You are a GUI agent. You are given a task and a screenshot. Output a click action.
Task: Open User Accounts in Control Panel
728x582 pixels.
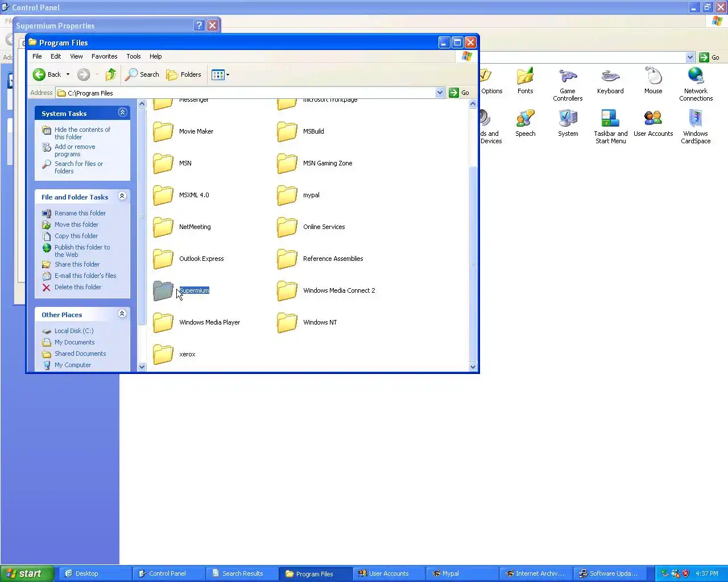[653, 123]
